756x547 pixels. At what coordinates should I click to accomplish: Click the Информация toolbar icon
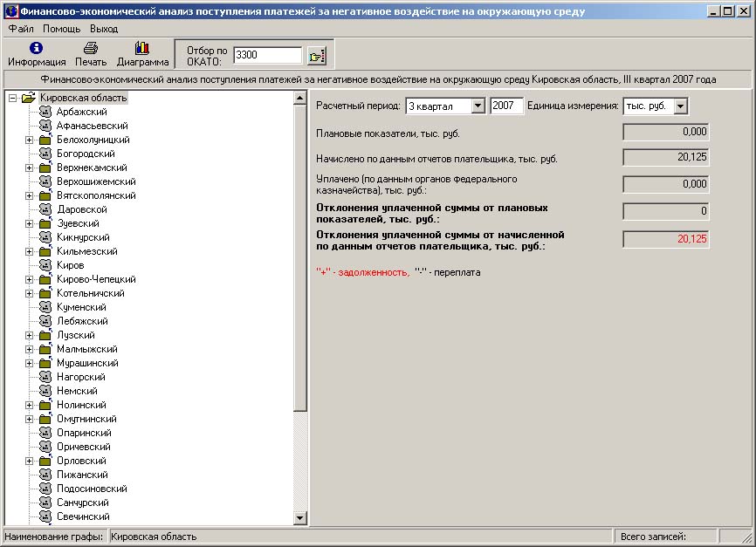point(37,49)
